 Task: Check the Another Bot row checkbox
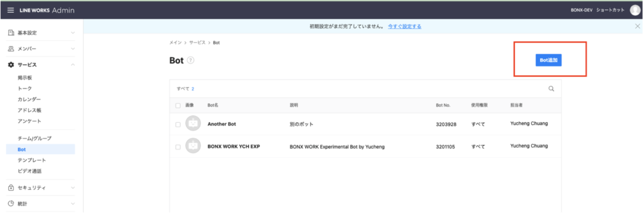(178, 124)
